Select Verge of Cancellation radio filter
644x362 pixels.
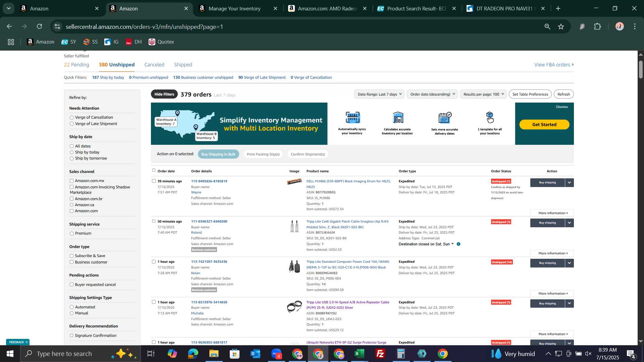tap(71, 118)
